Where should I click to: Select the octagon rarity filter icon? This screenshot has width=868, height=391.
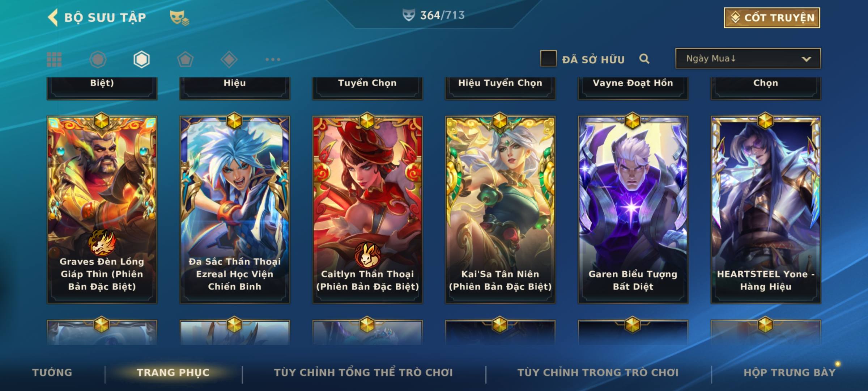[x=98, y=59]
